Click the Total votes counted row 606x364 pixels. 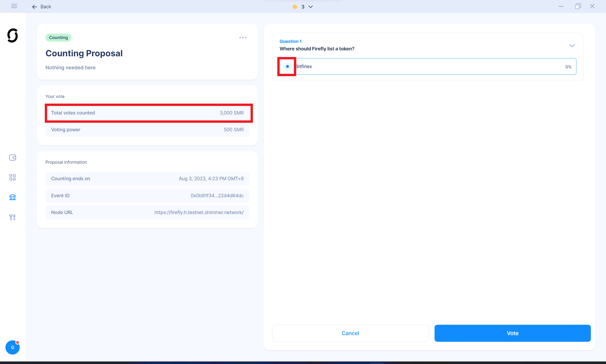[147, 113]
